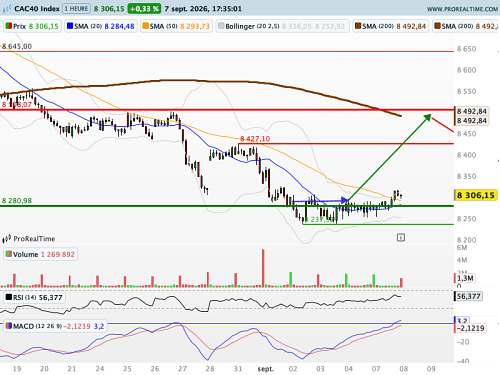This screenshot has height=375, width=500.
Task: Click the blue SMA 20 color swatch
Action: click(x=70, y=26)
